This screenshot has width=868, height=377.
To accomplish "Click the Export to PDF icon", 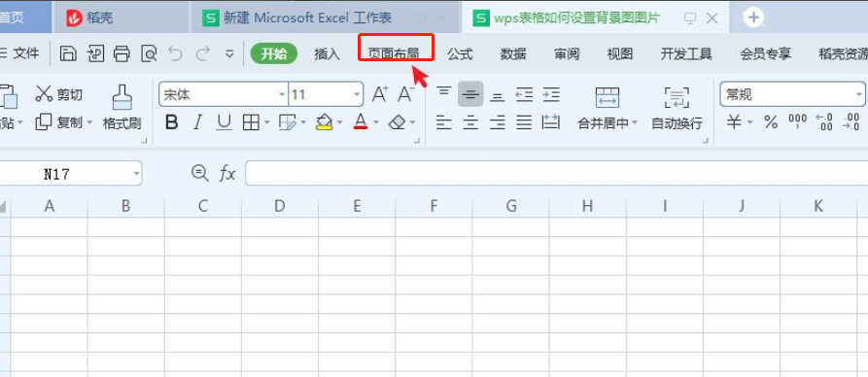I will point(95,53).
